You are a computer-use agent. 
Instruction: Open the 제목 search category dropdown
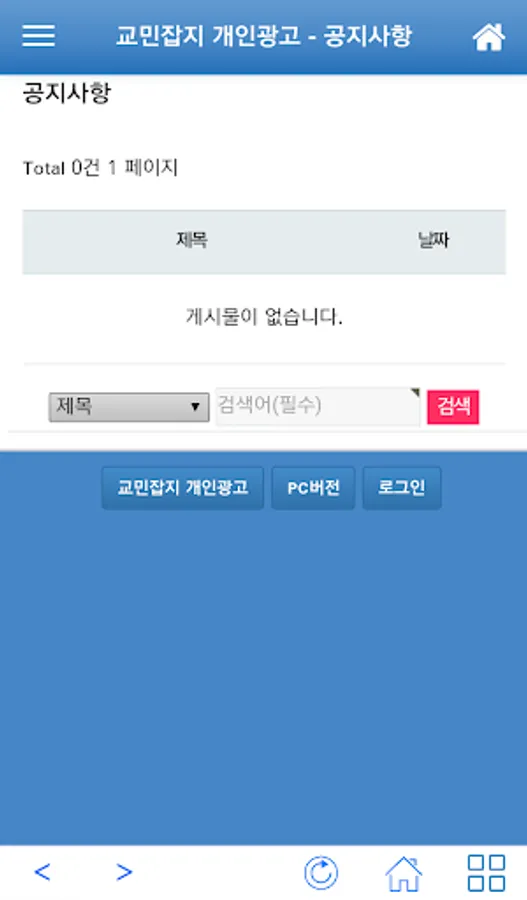click(129, 407)
